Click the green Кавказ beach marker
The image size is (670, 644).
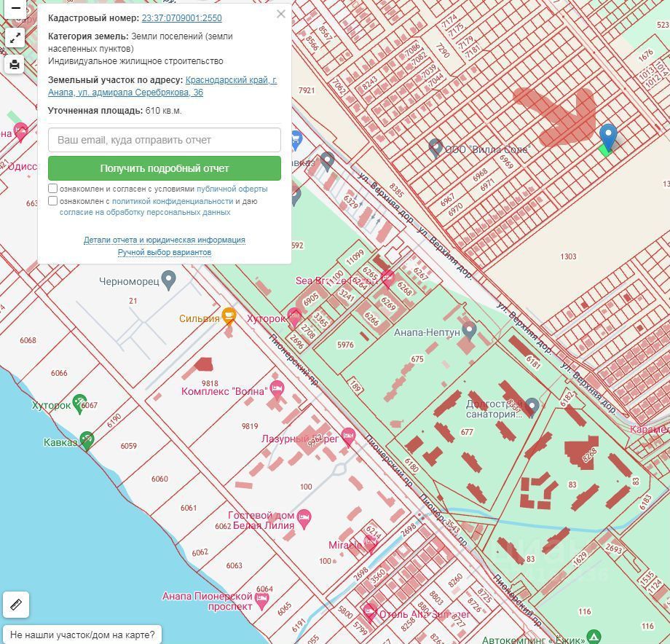click(x=87, y=440)
